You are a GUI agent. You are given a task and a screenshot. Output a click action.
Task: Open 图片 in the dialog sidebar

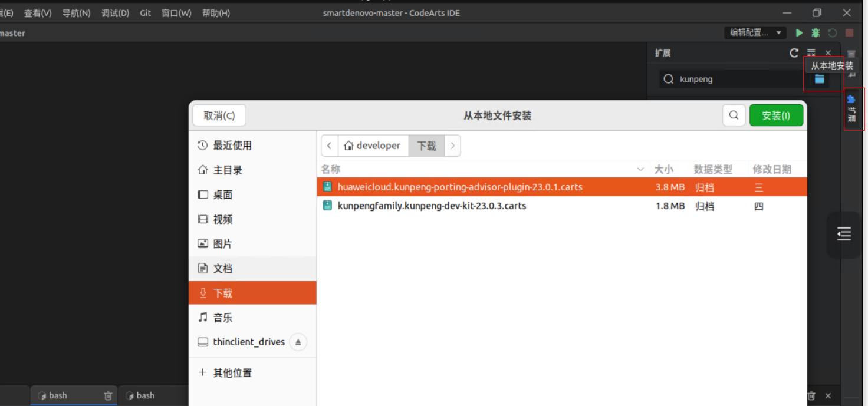tap(252, 244)
